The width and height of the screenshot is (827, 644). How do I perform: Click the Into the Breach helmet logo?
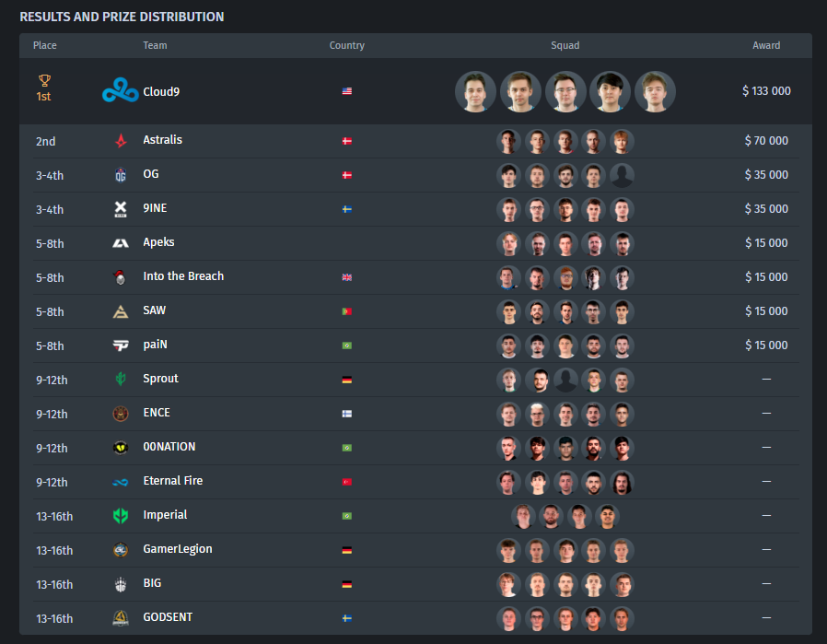(121, 277)
